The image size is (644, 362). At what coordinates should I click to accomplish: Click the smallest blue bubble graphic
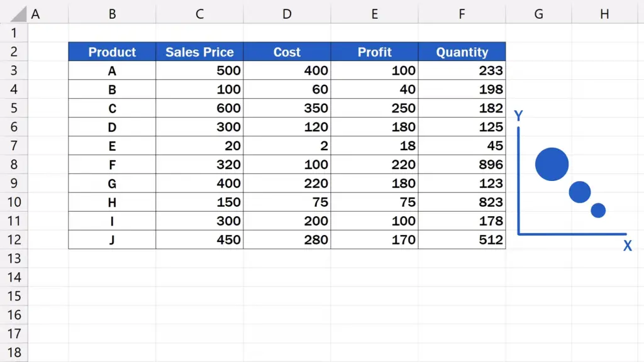coord(598,210)
